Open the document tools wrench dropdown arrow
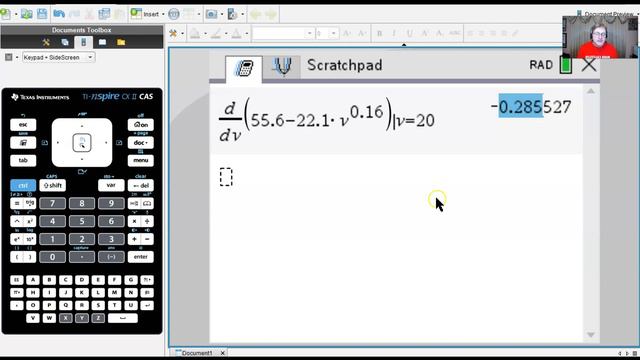This screenshot has height=360, width=640. point(182,33)
